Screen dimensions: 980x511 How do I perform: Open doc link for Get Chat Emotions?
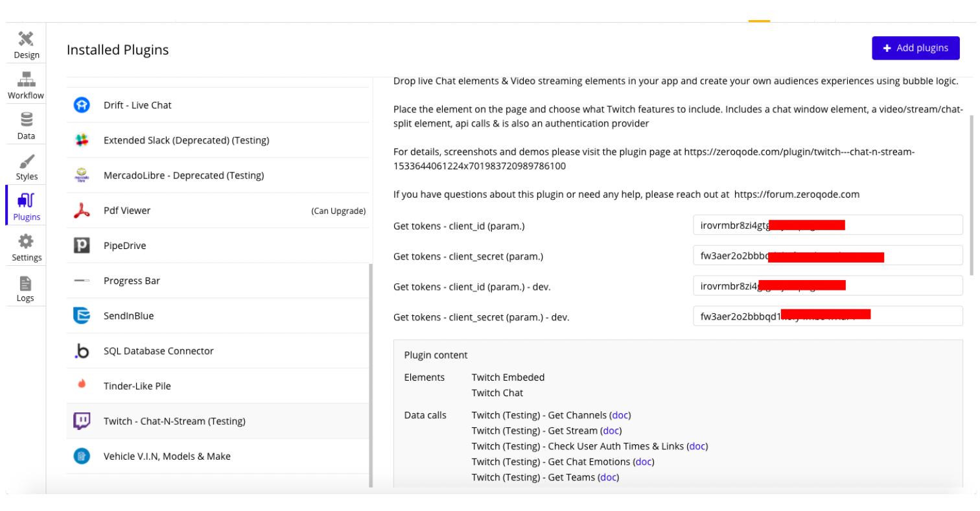(x=643, y=462)
